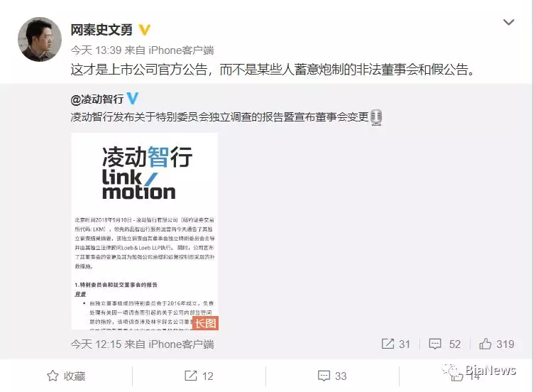
Task: Click the 网秦史文勇 username link
Action: (x=101, y=30)
